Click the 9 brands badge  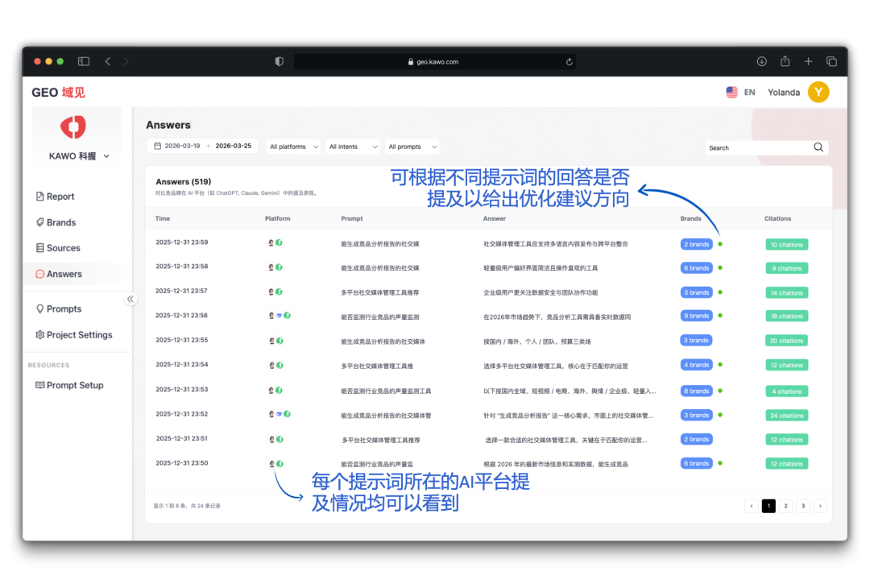click(x=696, y=317)
